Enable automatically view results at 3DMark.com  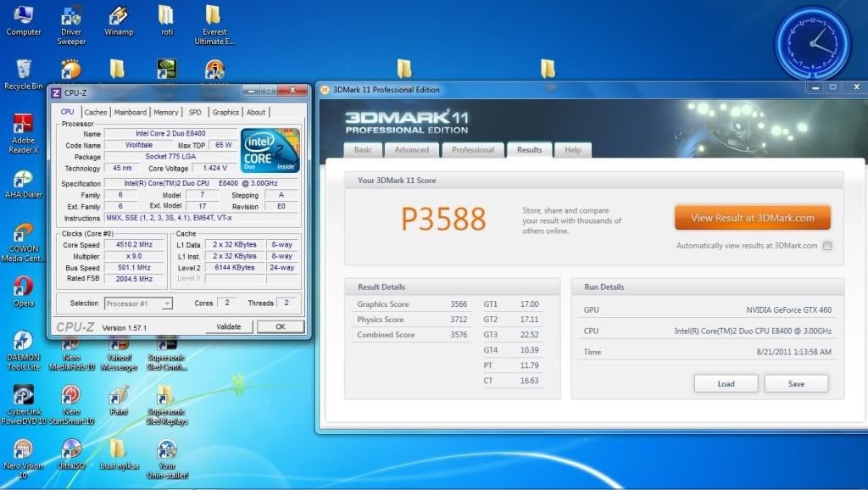coord(827,246)
